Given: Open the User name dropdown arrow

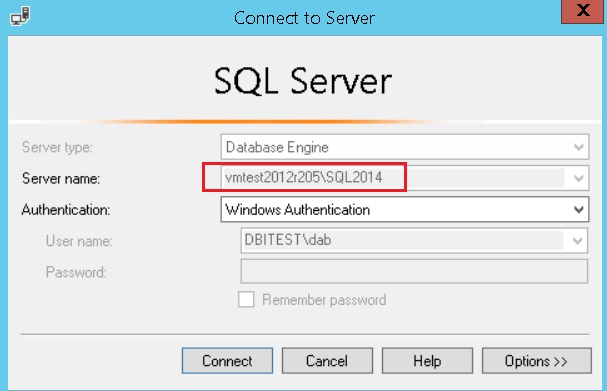Looking at the screenshot, I should coord(577,241).
